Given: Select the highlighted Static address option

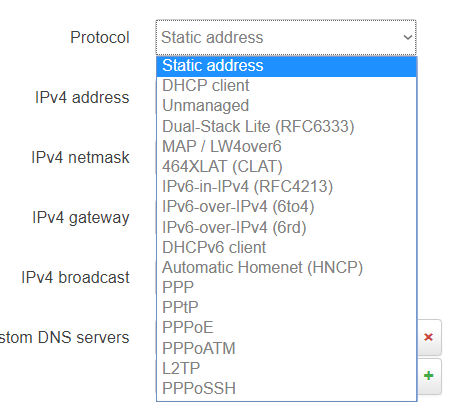Looking at the screenshot, I should point(286,66).
